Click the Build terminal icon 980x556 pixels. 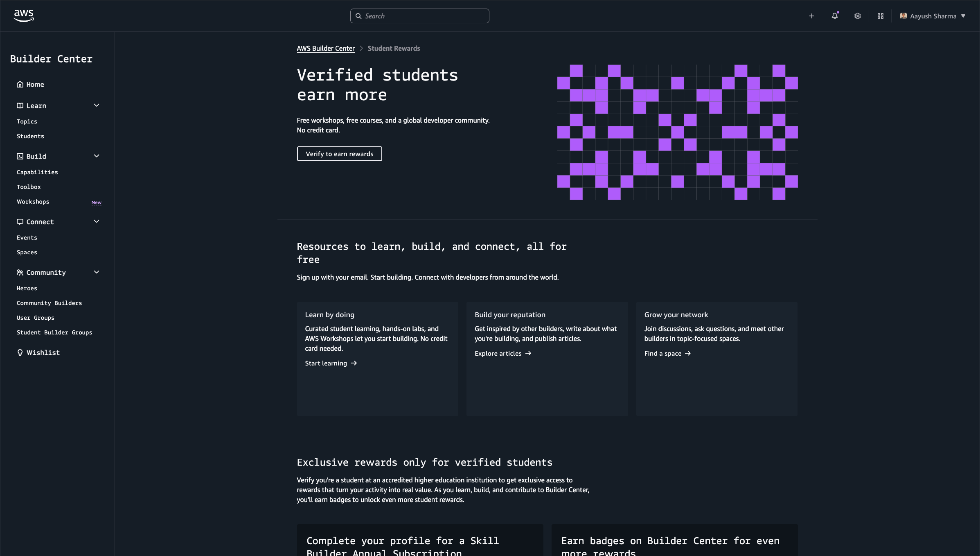[20, 156]
